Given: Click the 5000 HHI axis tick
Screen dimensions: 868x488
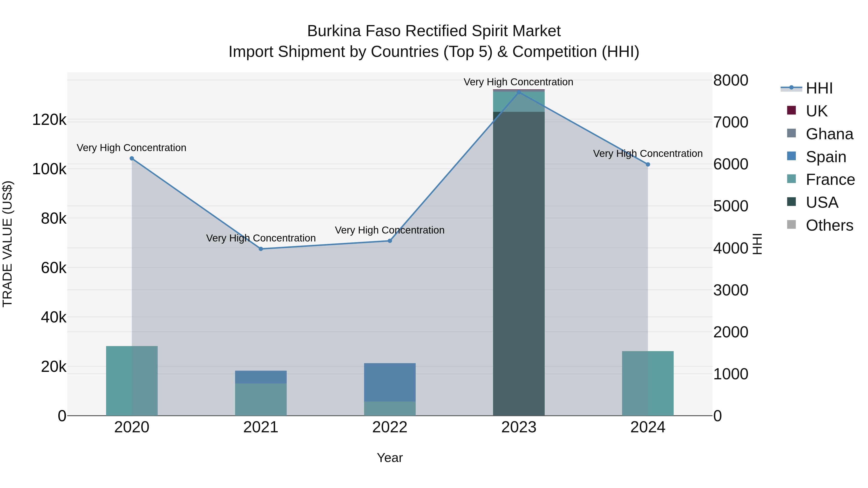Looking at the screenshot, I should [731, 206].
